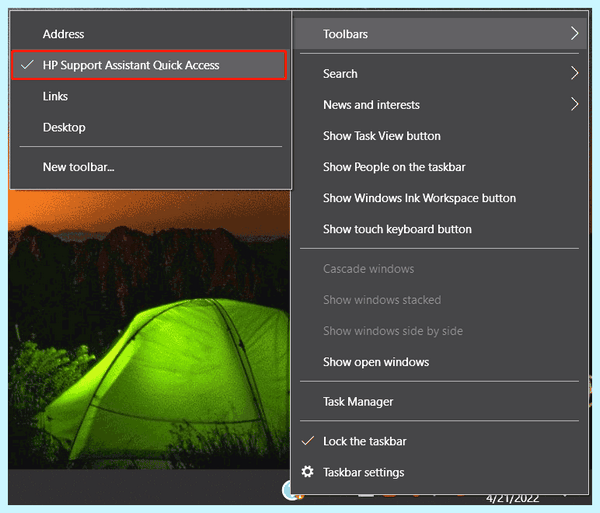Uncheck HP Support Assistant Quick Access
The image size is (600, 513).
pos(149,65)
